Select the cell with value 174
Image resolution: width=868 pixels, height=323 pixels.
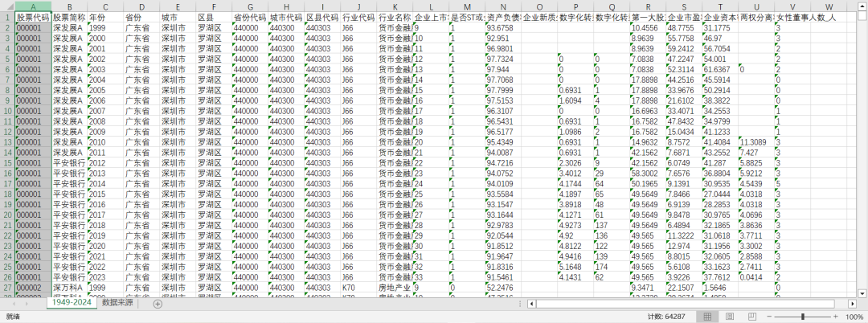611,267
